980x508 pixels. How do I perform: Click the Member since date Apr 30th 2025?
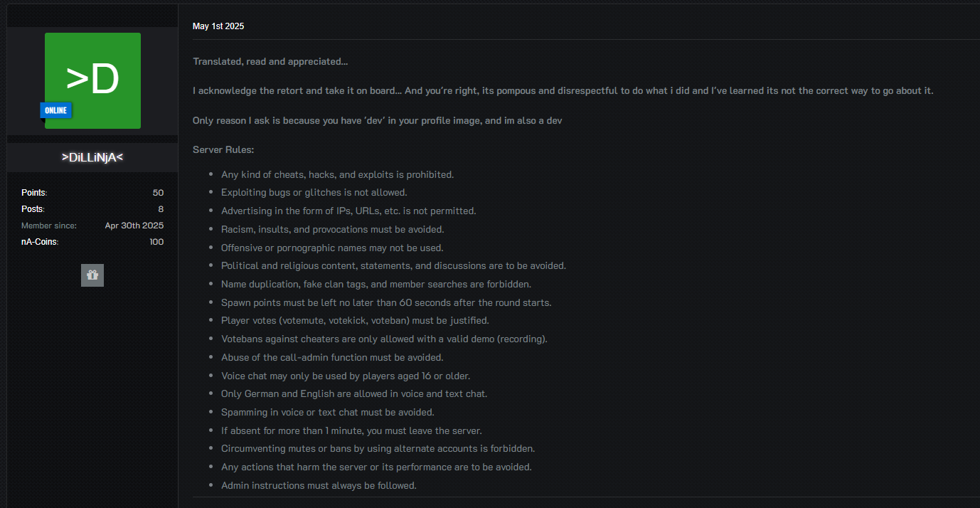[134, 226]
